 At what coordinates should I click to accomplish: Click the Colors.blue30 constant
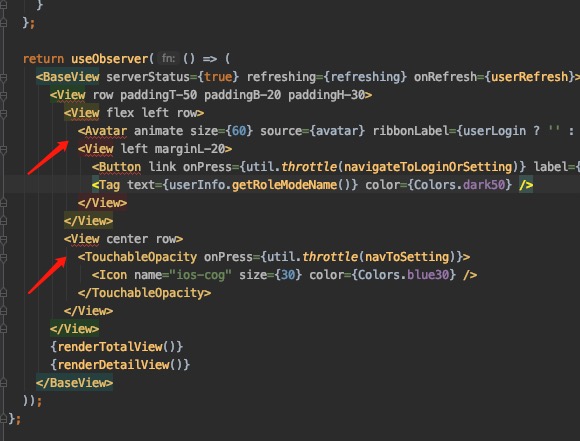[x=404, y=275]
